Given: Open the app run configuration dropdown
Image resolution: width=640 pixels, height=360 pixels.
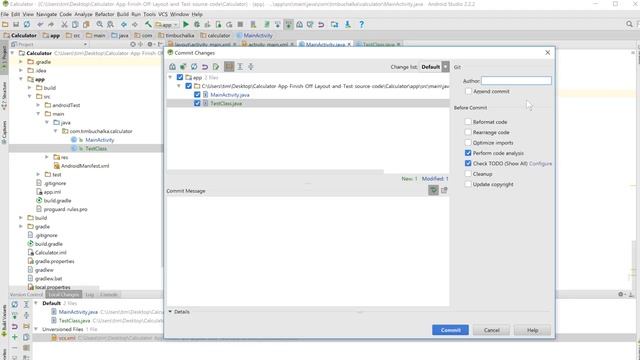Looking at the screenshot, I should click(166, 24).
